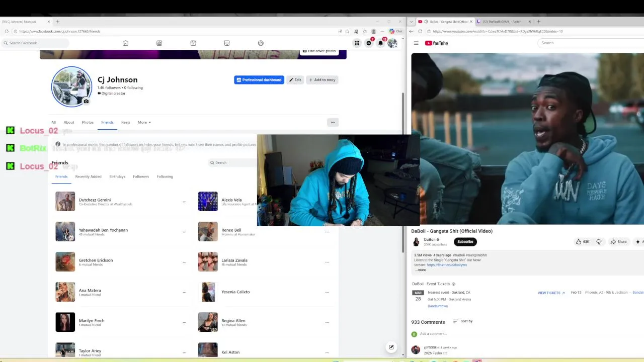644x362 pixels.
Task: Click the YouTube Search field
Action: [591, 43]
